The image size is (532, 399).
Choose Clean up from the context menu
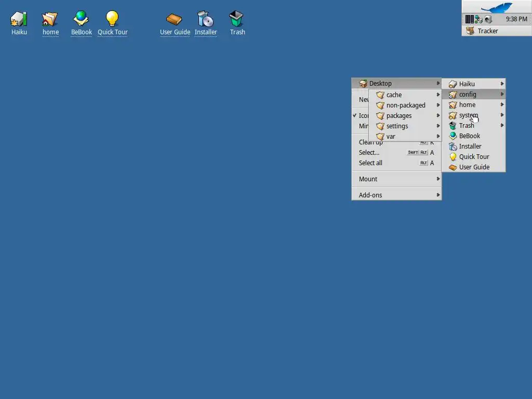click(396, 143)
